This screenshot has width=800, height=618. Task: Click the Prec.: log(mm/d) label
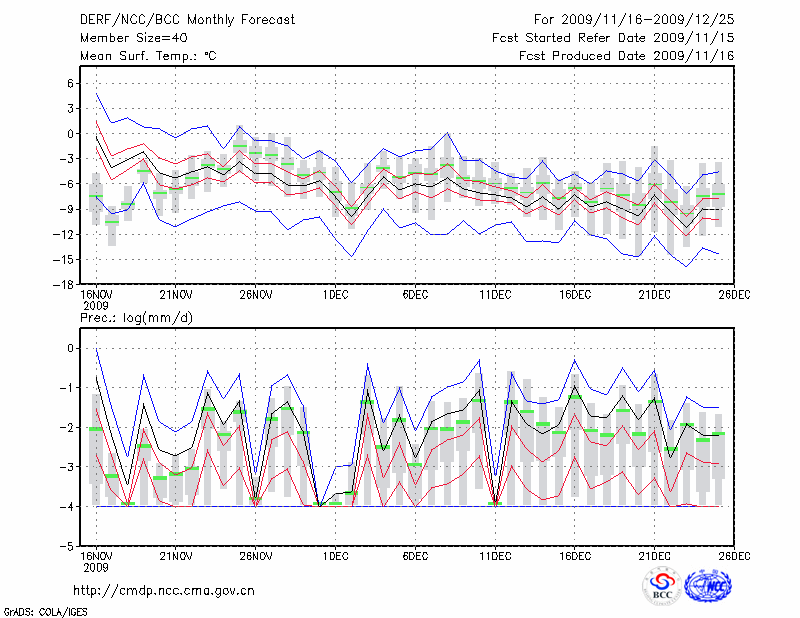pyautogui.click(x=135, y=317)
